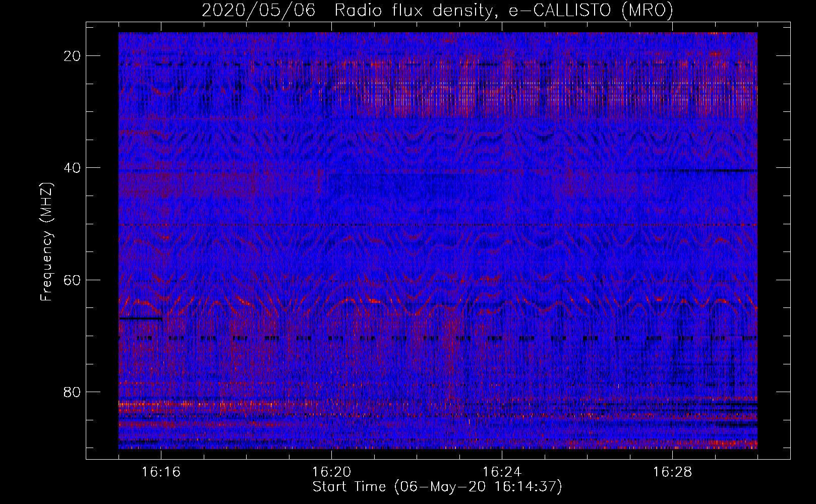This screenshot has height=504, width=816.
Task: Click the 'Start Time (06-May-20 16:14:37)' label
Action: (437, 487)
